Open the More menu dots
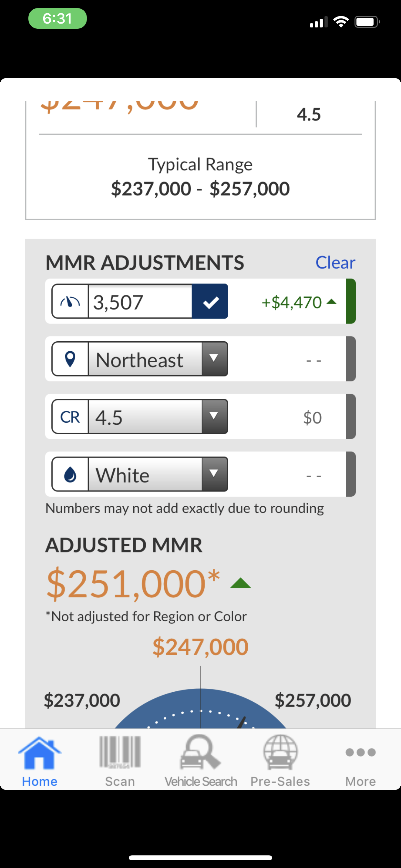 pyautogui.click(x=361, y=752)
